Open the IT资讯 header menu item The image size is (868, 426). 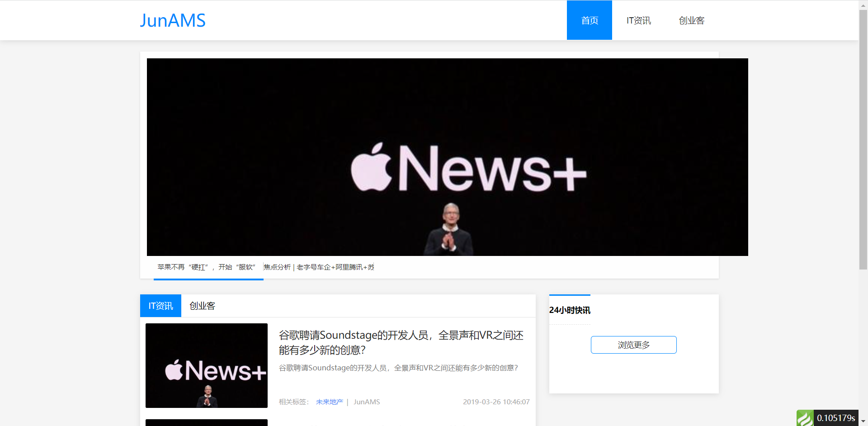[638, 20]
